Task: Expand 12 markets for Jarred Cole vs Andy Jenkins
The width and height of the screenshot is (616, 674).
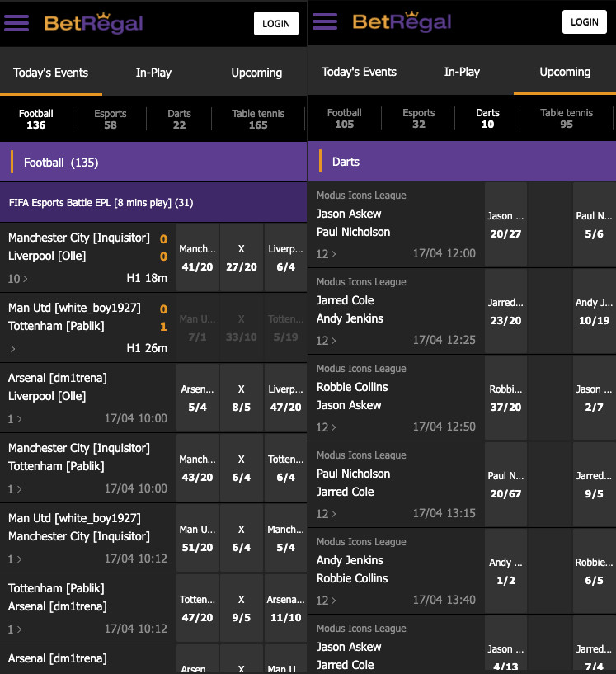Action: click(x=326, y=341)
